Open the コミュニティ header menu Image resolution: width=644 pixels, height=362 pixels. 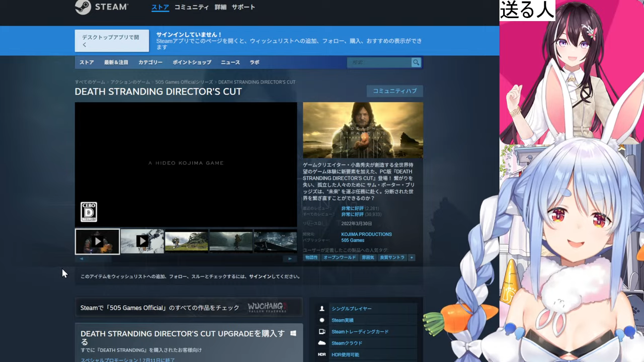point(192,7)
